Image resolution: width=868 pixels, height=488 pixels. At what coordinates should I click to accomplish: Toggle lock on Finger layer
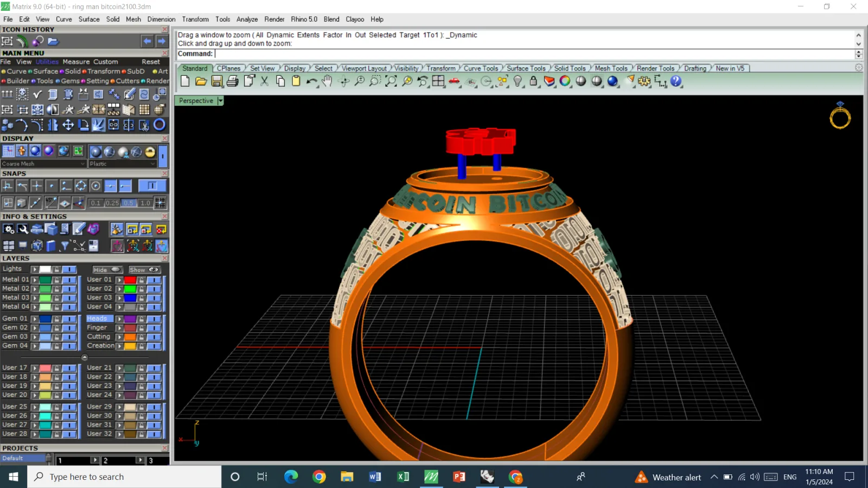point(142,328)
